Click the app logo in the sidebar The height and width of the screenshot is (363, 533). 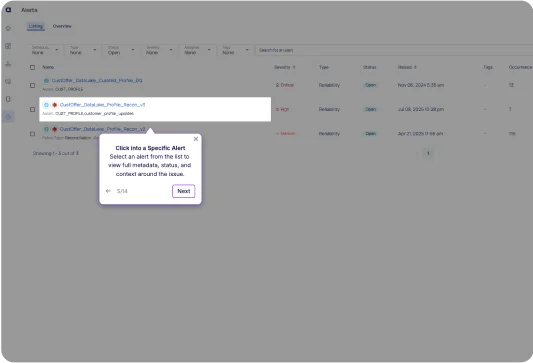pyautogui.click(x=8, y=10)
